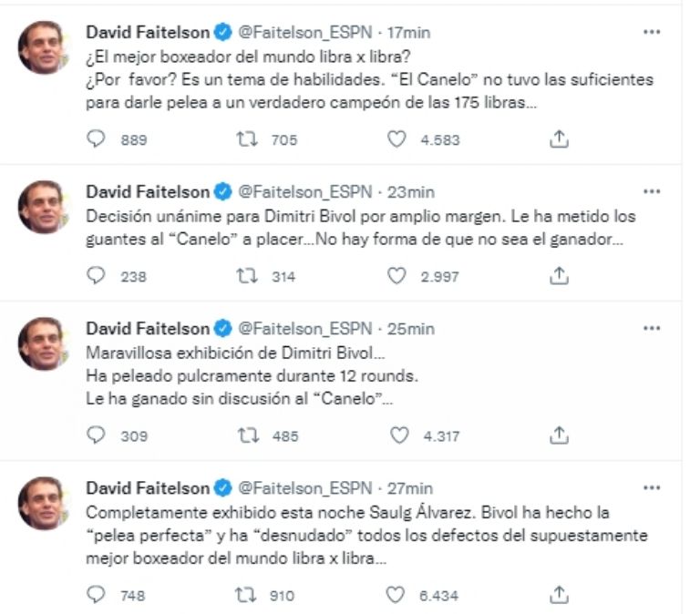
Task: Reply to the 17min tweet about best boxer
Action: [x=96, y=139]
